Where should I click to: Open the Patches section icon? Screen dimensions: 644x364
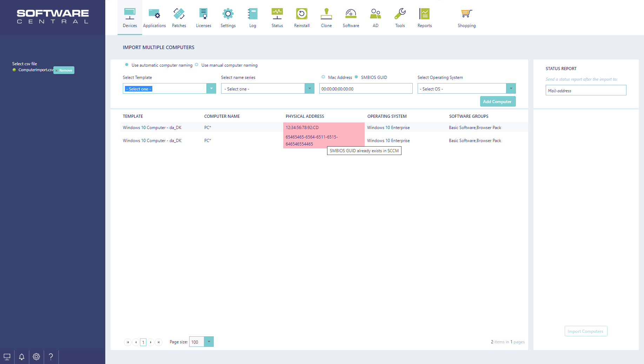(179, 14)
